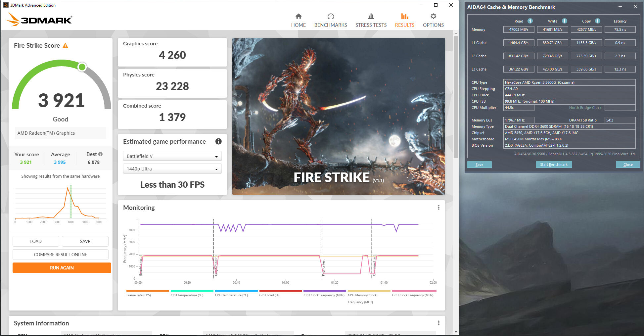
Task: Click the Your score value 3 921
Action: pos(26,162)
